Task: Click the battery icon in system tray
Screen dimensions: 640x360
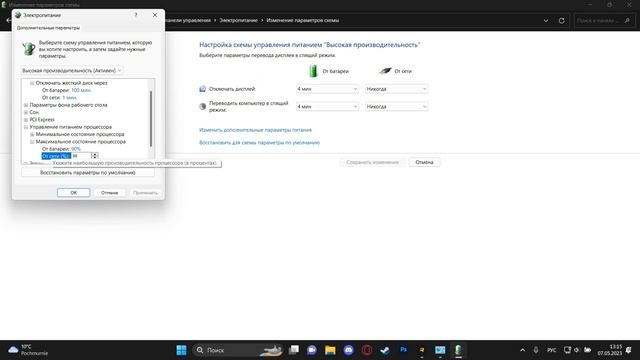Action: coord(587,350)
